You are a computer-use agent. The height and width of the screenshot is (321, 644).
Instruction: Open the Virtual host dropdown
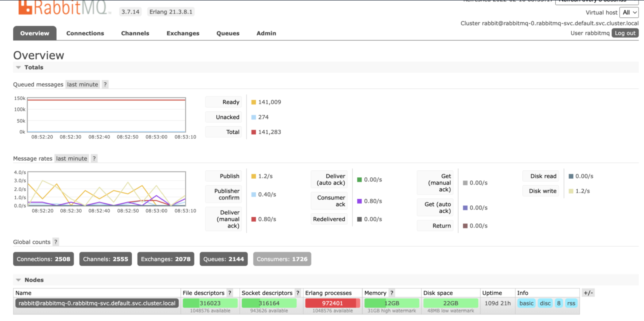click(x=629, y=13)
